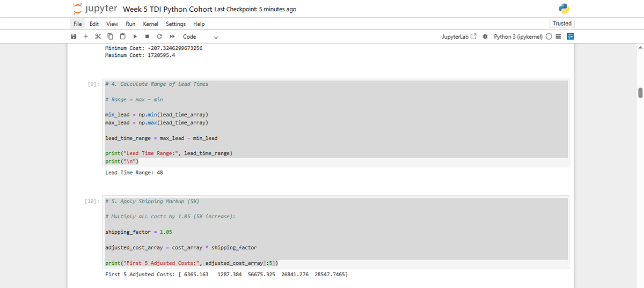This screenshot has width=644, height=288.
Task: Open the Kernel menu
Action: tap(150, 24)
